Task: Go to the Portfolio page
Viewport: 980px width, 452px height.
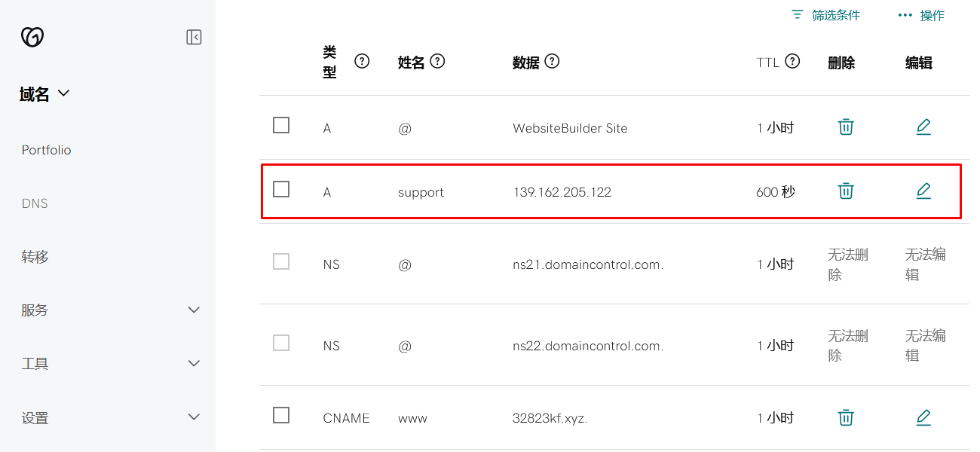Action: click(46, 149)
